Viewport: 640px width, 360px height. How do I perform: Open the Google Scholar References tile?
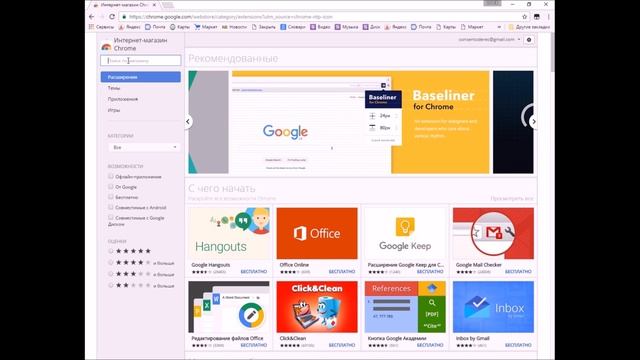point(405,314)
